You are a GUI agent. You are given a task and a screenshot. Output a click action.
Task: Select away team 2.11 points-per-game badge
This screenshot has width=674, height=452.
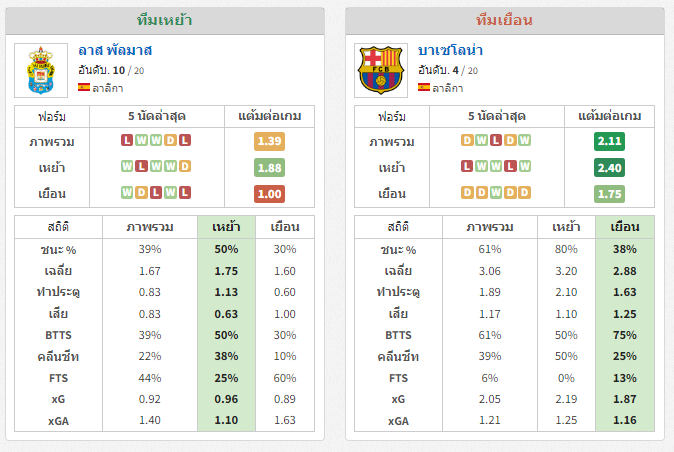(x=610, y=141)
